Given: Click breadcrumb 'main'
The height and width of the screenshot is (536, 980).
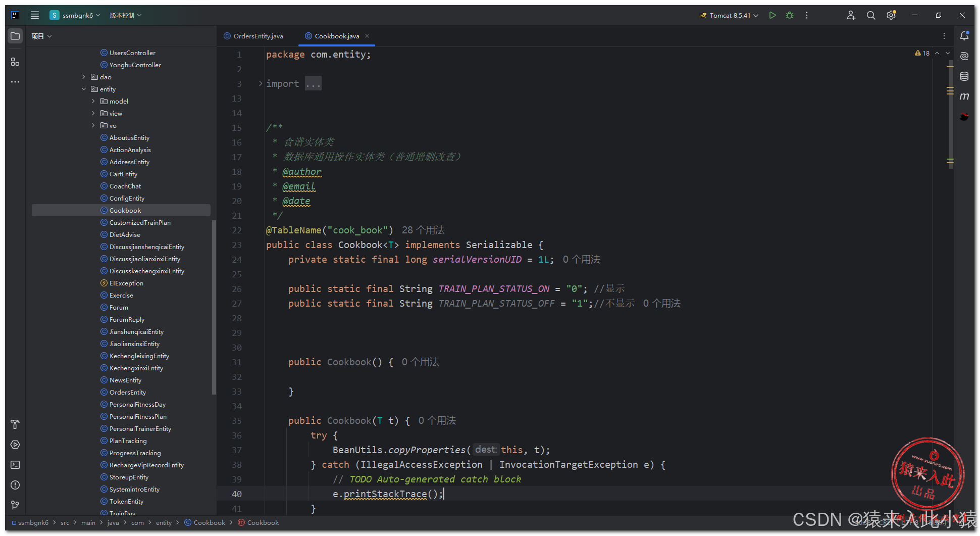Looking at the screenshot, I should (x=88, y=522).
